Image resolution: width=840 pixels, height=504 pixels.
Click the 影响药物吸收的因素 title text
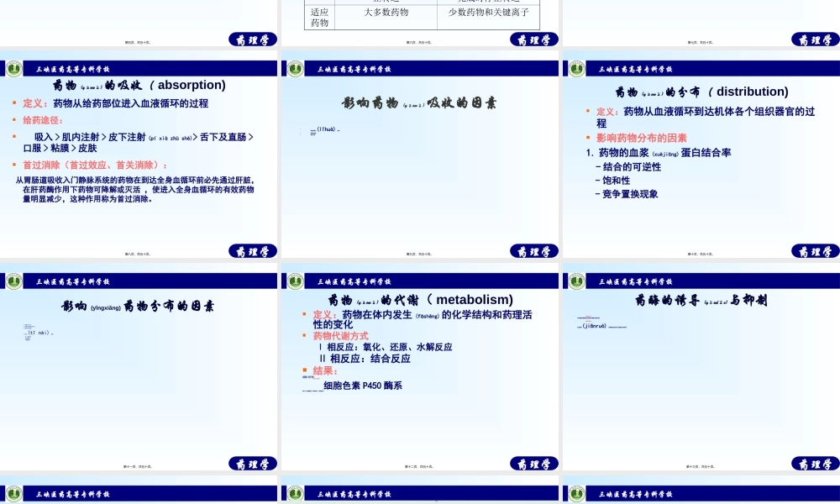419,102
